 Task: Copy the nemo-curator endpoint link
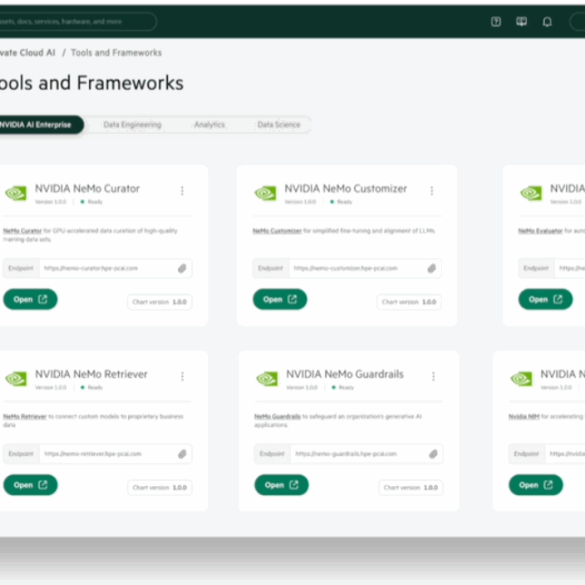coord(182,268)
